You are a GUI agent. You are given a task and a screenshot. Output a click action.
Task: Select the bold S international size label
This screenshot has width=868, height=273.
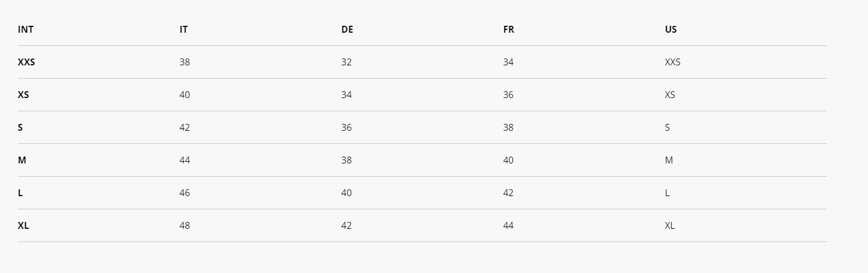(20, 127)
